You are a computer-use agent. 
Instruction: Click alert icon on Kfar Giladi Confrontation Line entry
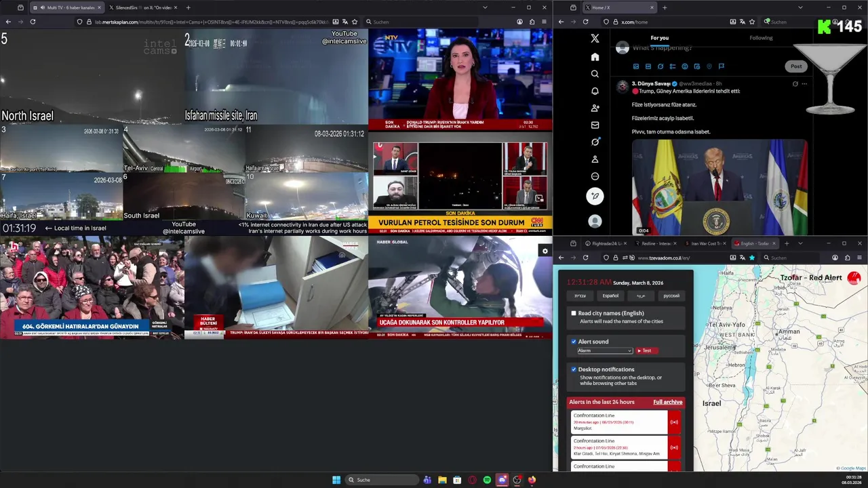[x=674, y=447]
